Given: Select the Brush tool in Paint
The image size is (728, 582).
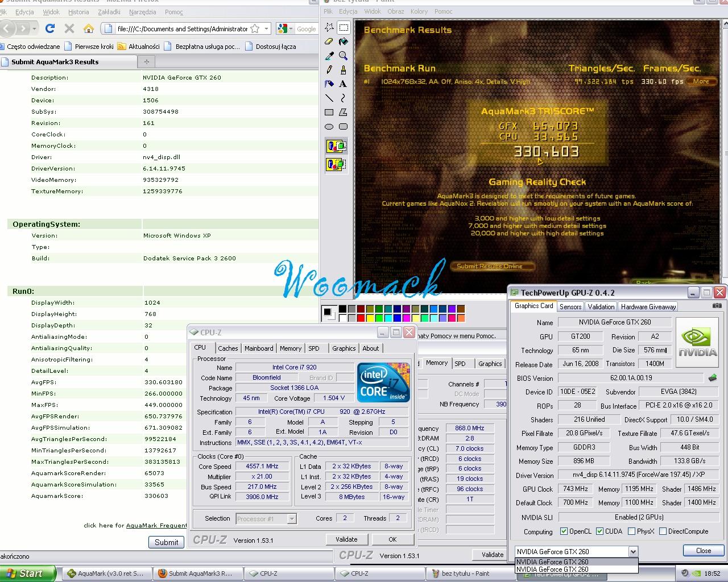Looking at the screenshot, I should coord(344,70).
